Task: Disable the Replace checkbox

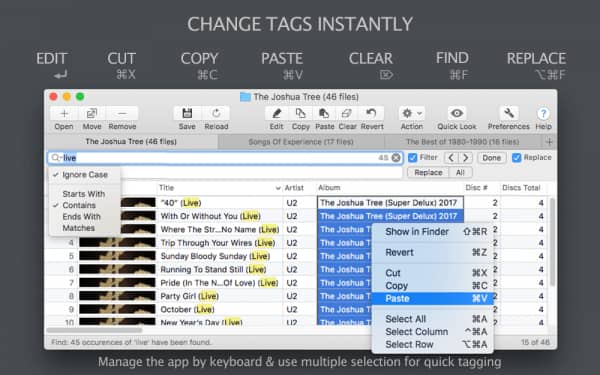Action: click(x=517, y=158)
